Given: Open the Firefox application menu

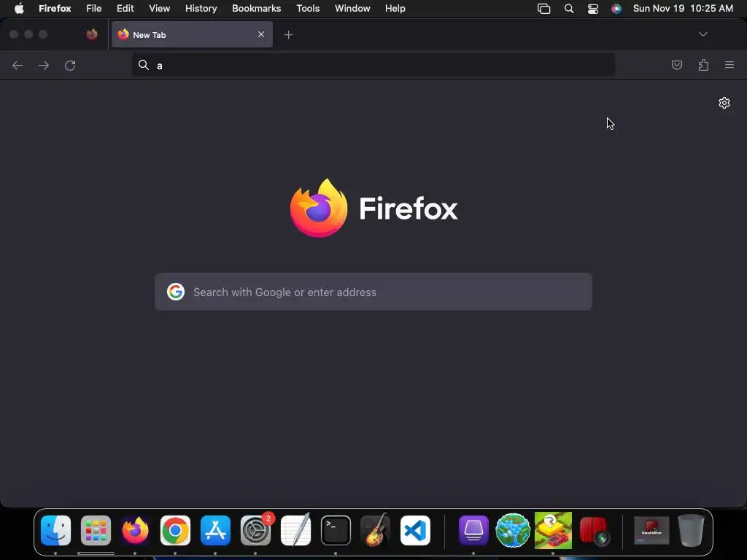Looking at the screenshot, I should pyautogui.click(x=55, y=9).
